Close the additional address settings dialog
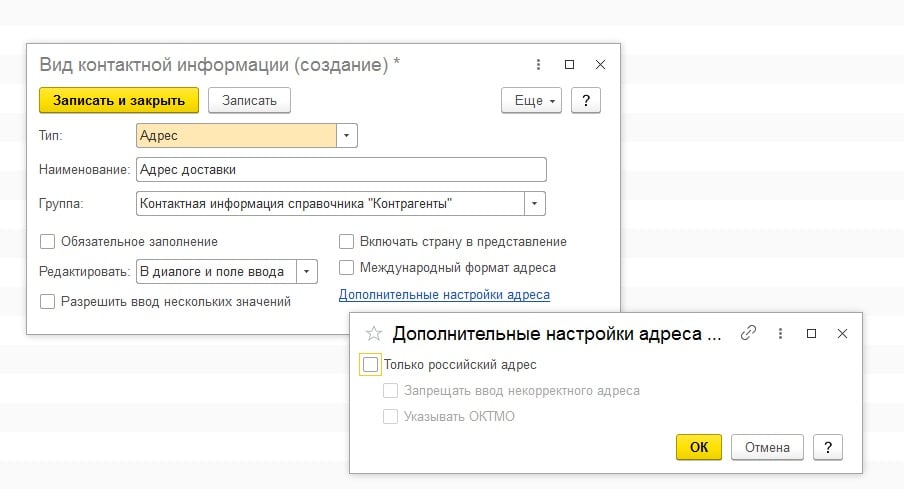 [842, 333]
